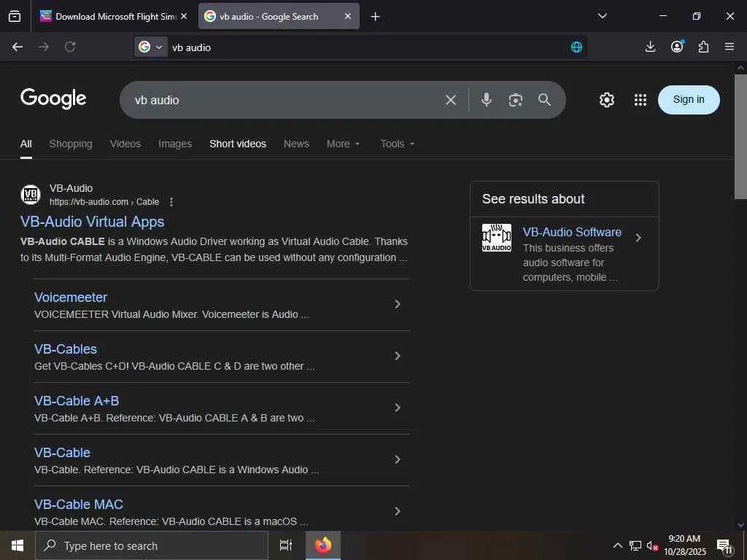Open Google quick settings gear
Viewport: 747px width, 560px height.
point(606,99)
